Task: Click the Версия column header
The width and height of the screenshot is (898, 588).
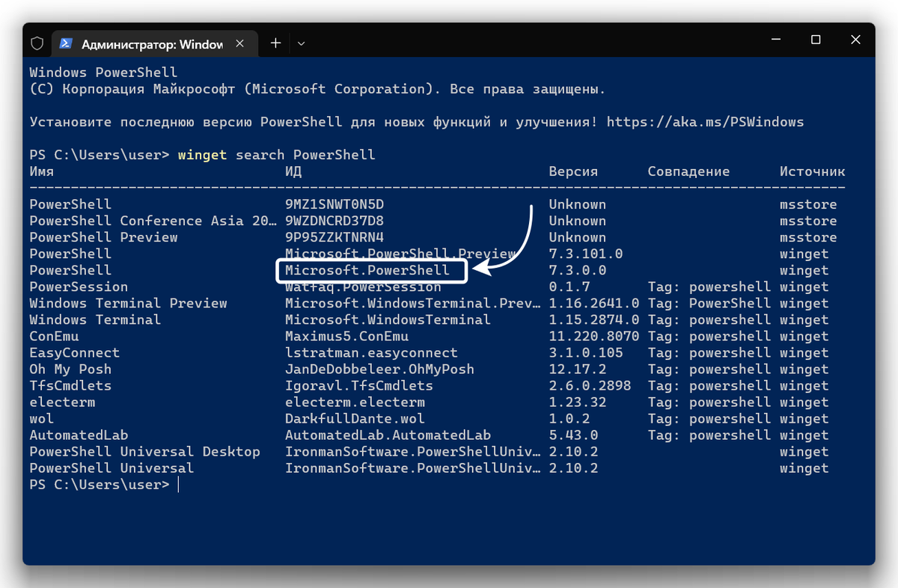Action: (573, 171)
